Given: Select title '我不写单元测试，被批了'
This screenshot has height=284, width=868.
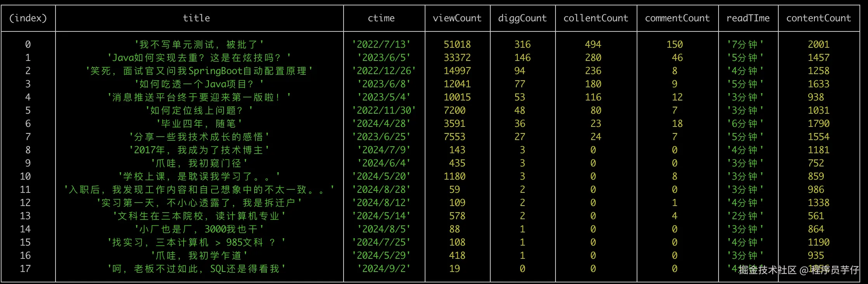Looking at the screenshot, I should point(199,45).
